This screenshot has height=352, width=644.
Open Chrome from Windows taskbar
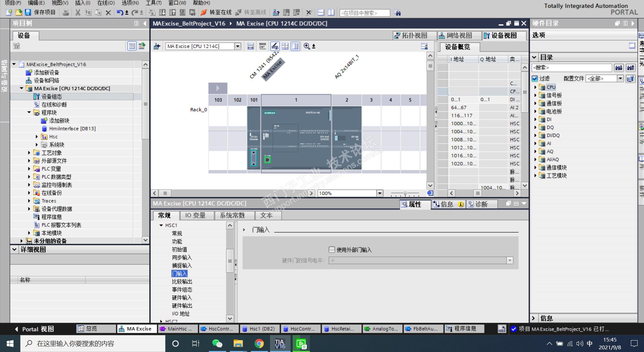coord(259,344)
